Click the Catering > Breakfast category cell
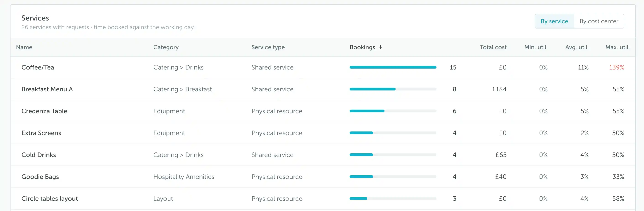Screen dimensions: 644x211 coord(182,89)
